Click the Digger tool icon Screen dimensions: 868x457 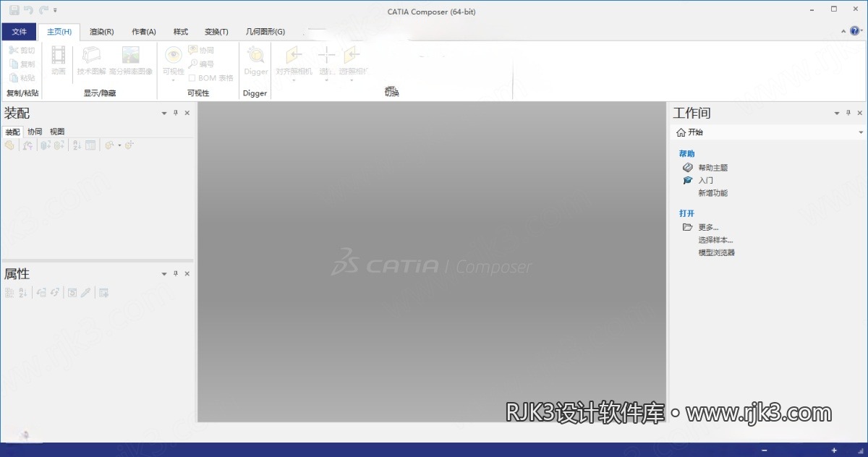point(256,56)
